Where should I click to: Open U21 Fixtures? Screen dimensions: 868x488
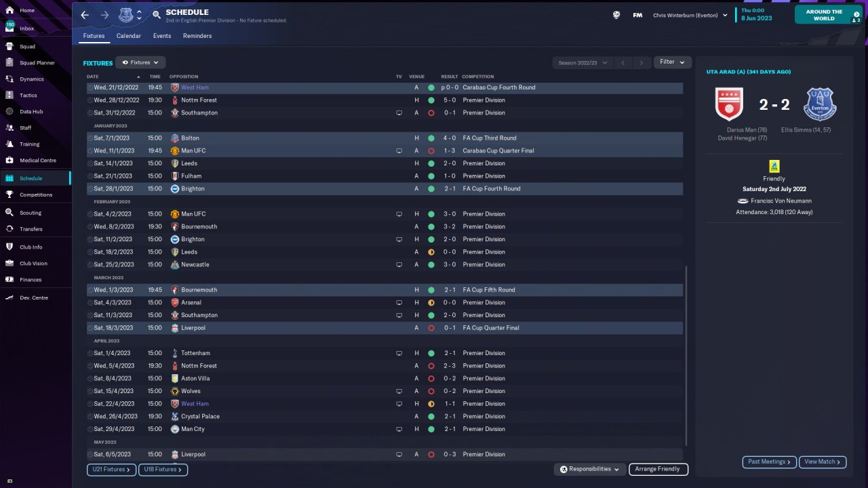(x=111, y=469)
